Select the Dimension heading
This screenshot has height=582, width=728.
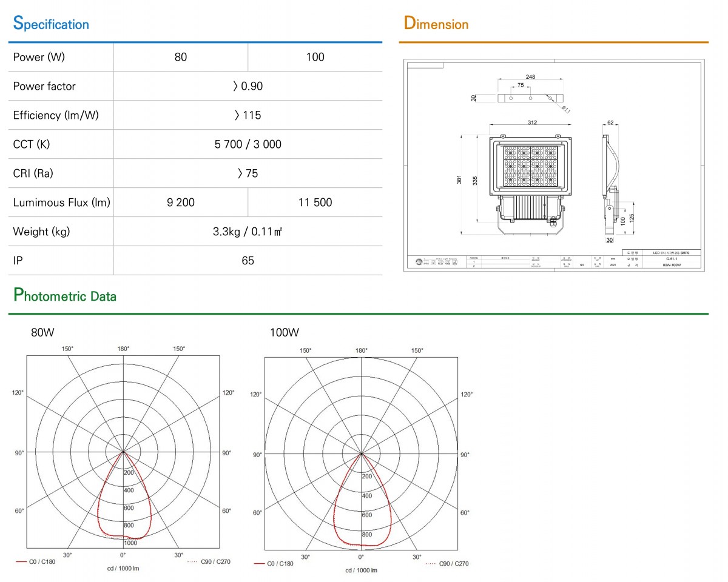pyautogui.click(x=436, y=24)
